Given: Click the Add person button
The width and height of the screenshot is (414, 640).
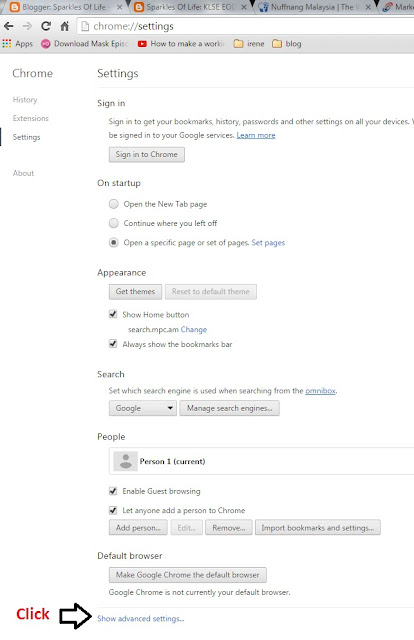Looking at the screenshot, I should click(138, 528).
